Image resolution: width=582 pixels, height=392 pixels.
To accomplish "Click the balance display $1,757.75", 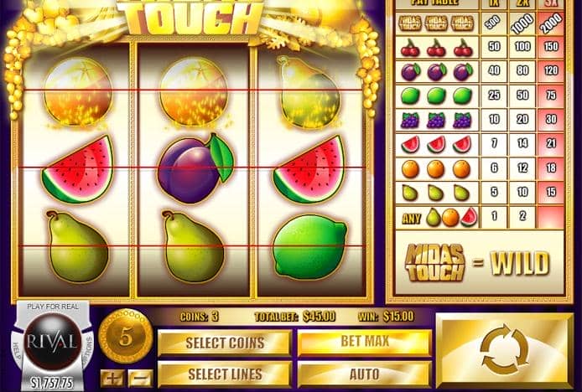I will 52,383.
